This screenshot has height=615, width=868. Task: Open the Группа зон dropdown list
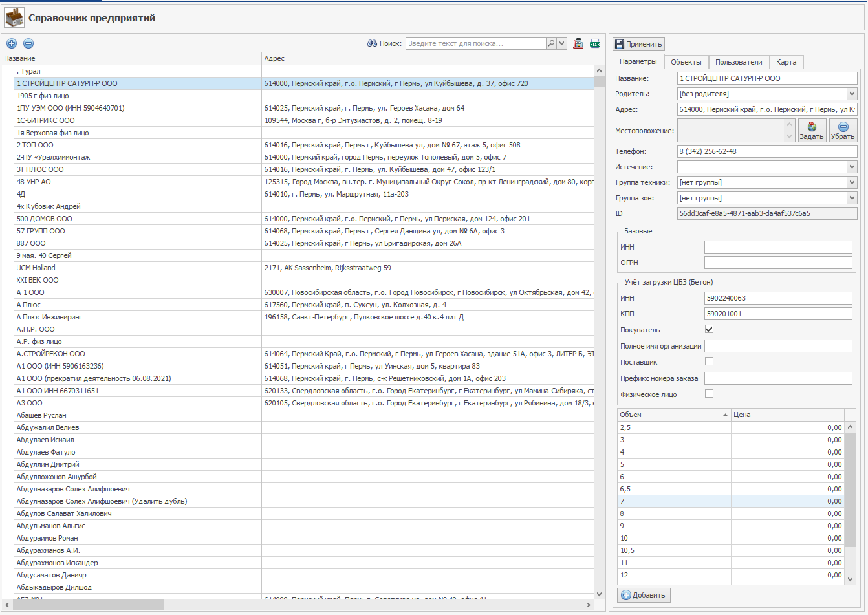coord(852,199)
